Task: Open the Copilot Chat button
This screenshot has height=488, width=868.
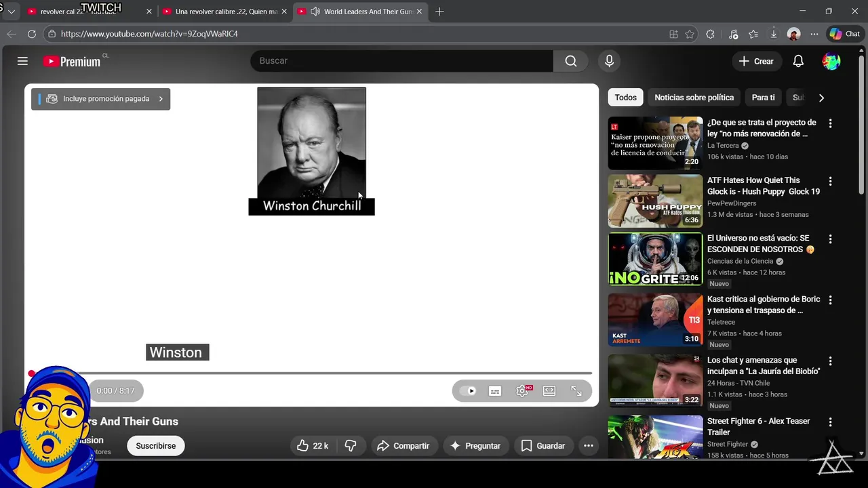Action: point(844,34)
